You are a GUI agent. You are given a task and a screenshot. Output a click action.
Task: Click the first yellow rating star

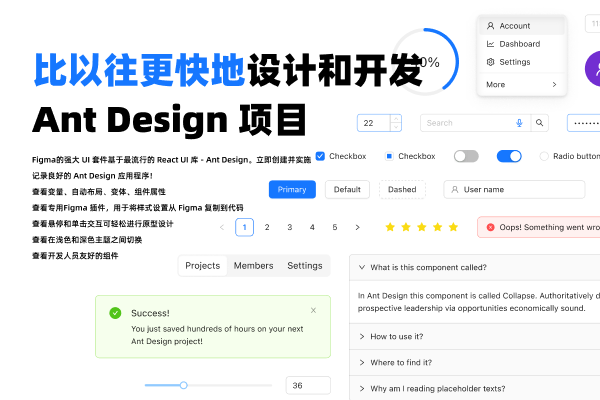[390, 227]
